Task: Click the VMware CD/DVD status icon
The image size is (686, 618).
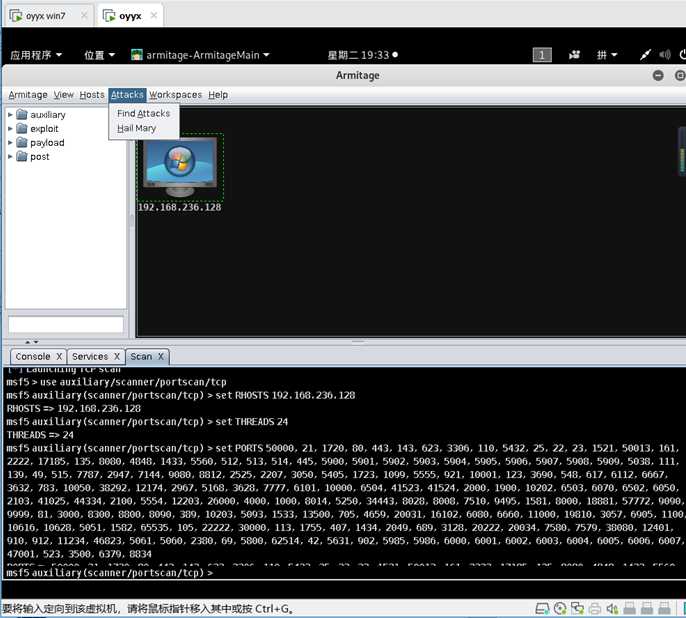Action: [x=560, y=608]
